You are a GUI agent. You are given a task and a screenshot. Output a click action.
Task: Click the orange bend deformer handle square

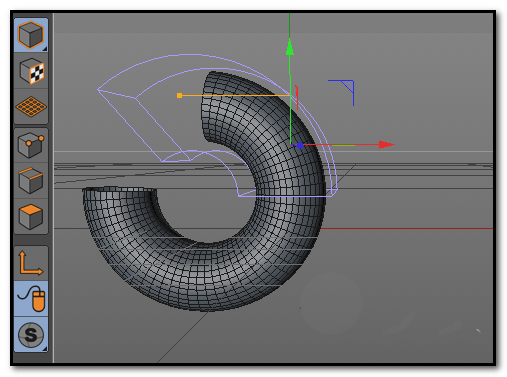click(179, 96)
